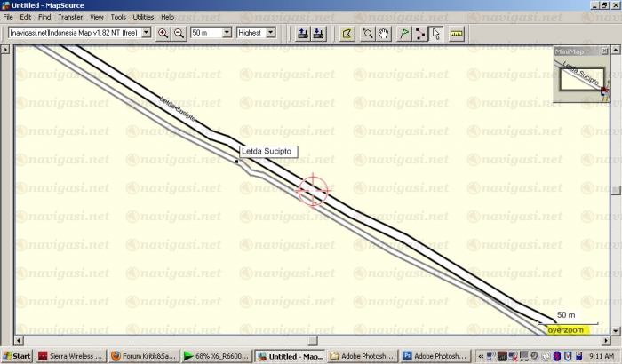Select the Route tool icon
This screenshot has width=622, height=364.
pyautogui.click(x=420, y=33)
